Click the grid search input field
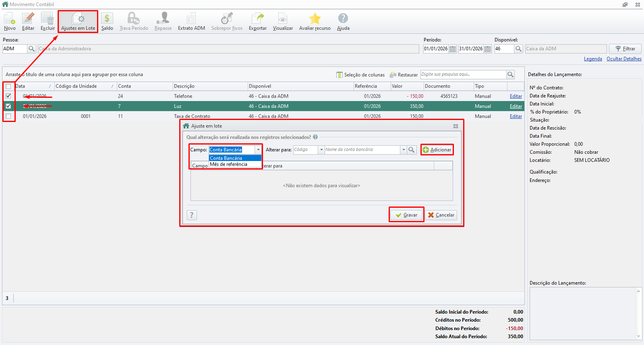The width and height of the screenshot is (644, 345). tap(463, 74)
